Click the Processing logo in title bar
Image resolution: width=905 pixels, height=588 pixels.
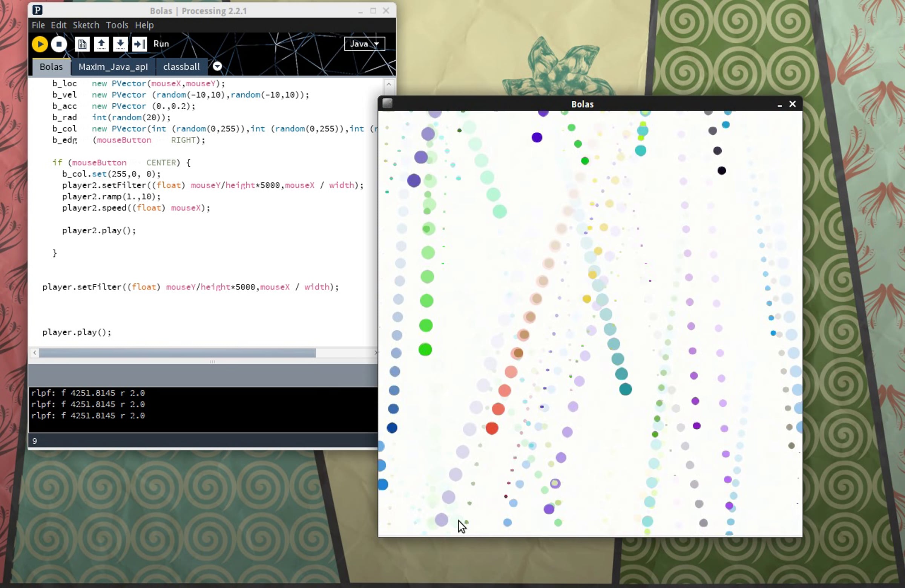pyautogui.click(x=37, y=10)
